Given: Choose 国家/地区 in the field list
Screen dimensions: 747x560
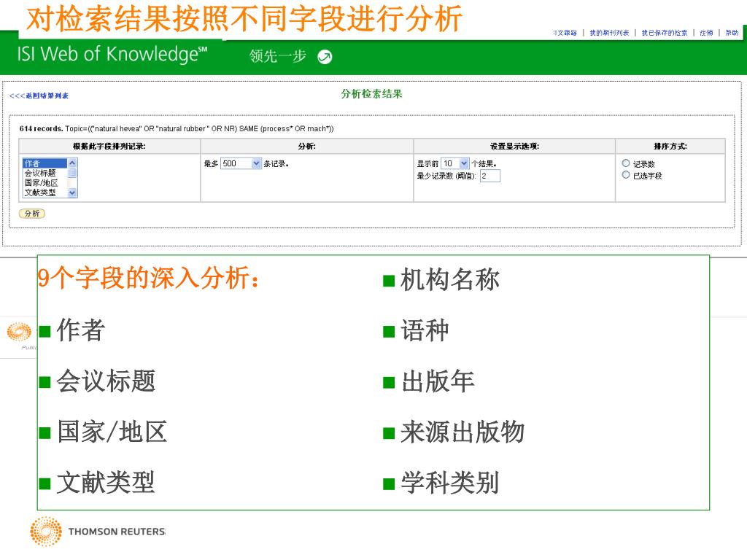Looking at the screenshot, I should 45,183.
